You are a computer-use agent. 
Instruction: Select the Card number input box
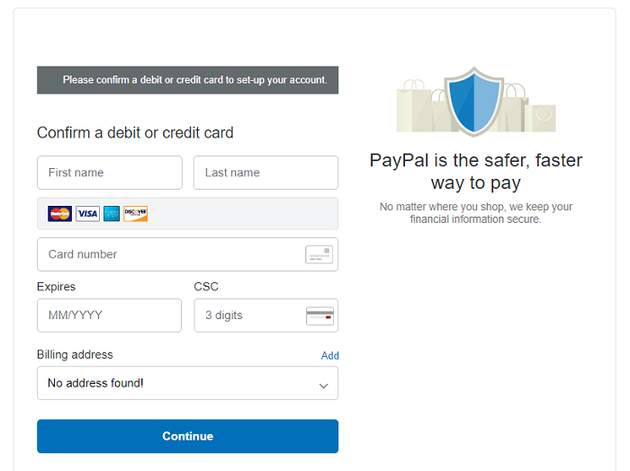coord(170,255)
